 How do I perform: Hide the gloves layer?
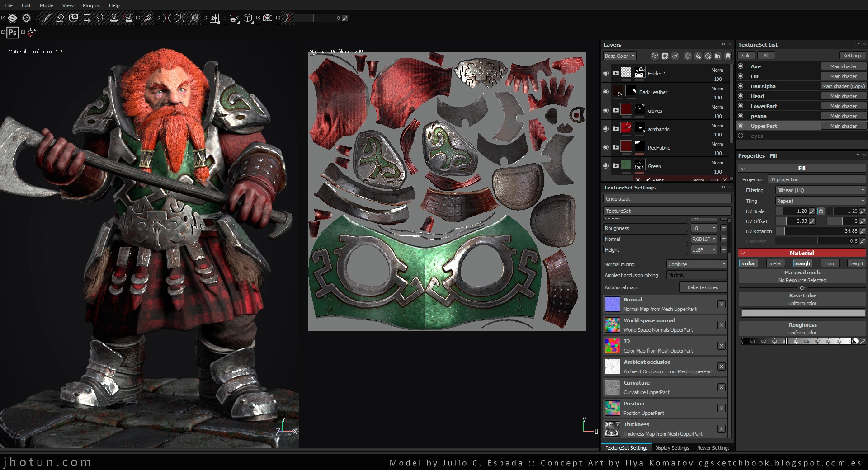click(606, 110)
